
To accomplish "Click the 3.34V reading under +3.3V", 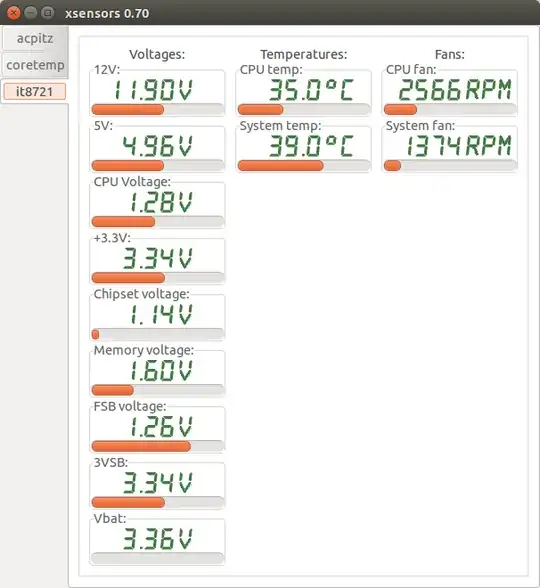I will (158, 259).
